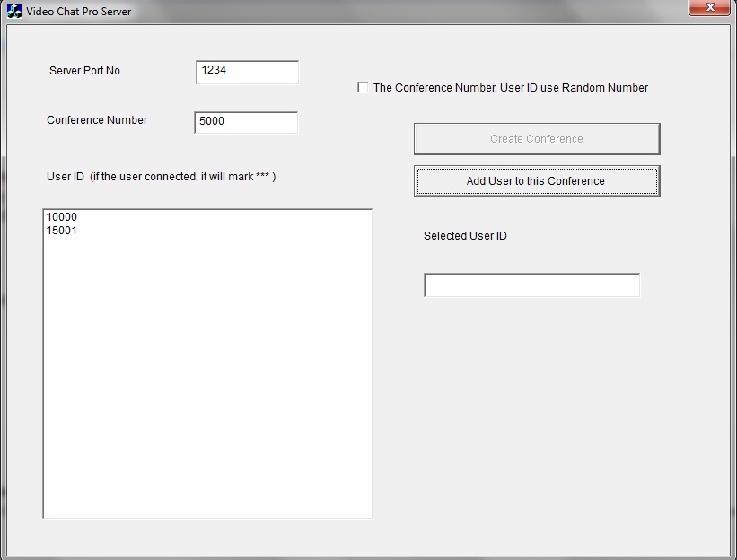The width and height of the screenshot is (737, 560).
Task: Click the 'Selected User ID' label
Action: (x=465, y=236)
